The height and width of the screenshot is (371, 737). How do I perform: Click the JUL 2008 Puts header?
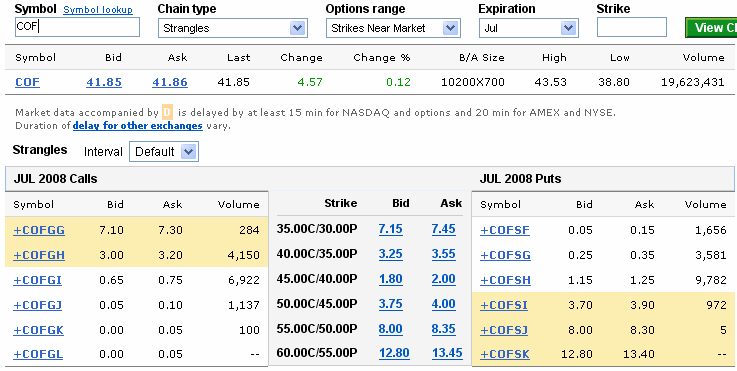coord(520,179)
